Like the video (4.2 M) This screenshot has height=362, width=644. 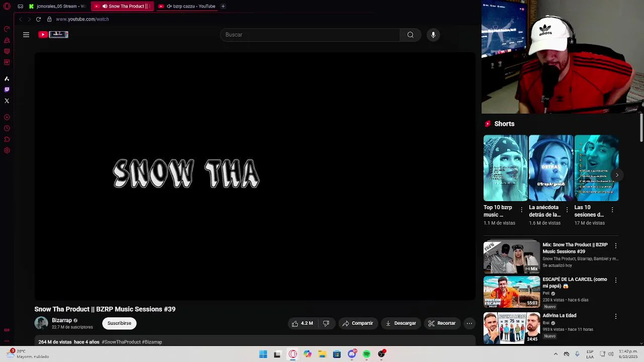[x=302, y=323]
